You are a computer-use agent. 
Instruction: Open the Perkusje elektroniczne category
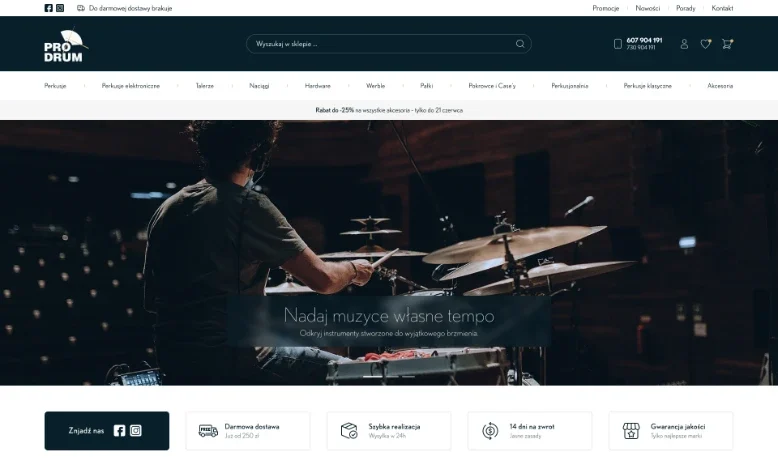130,86
